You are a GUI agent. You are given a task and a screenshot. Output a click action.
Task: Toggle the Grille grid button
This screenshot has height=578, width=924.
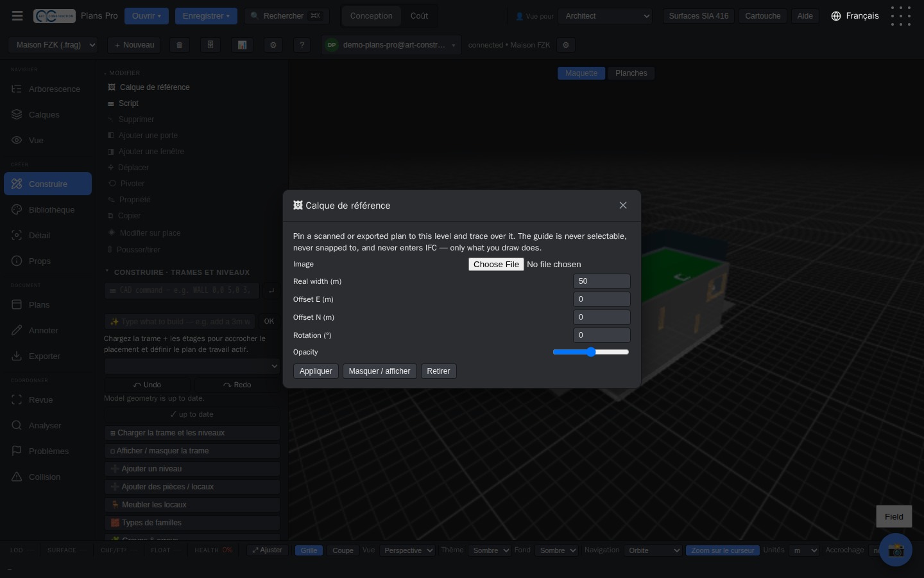pos(309,550)
